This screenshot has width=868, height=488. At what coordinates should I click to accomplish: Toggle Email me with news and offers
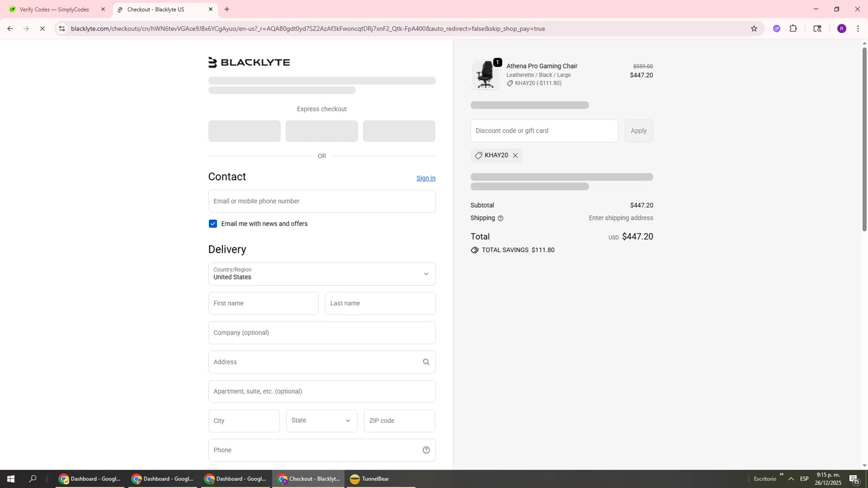click(x=213, y=224)
